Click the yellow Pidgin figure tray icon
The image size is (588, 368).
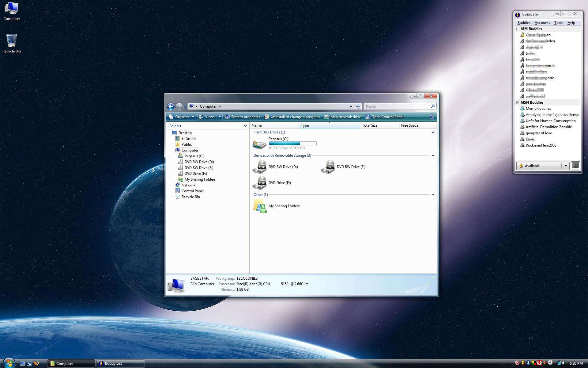(x=523, y=363)
